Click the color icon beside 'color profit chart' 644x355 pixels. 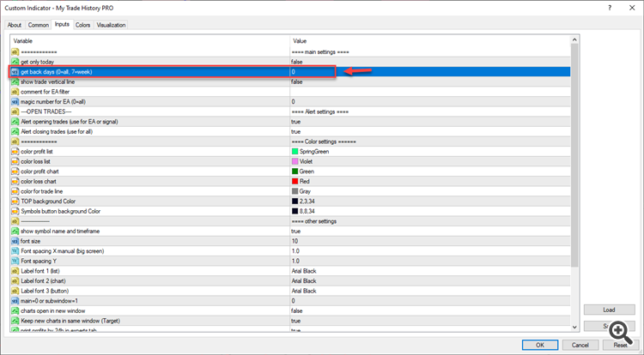coord(15,171)
